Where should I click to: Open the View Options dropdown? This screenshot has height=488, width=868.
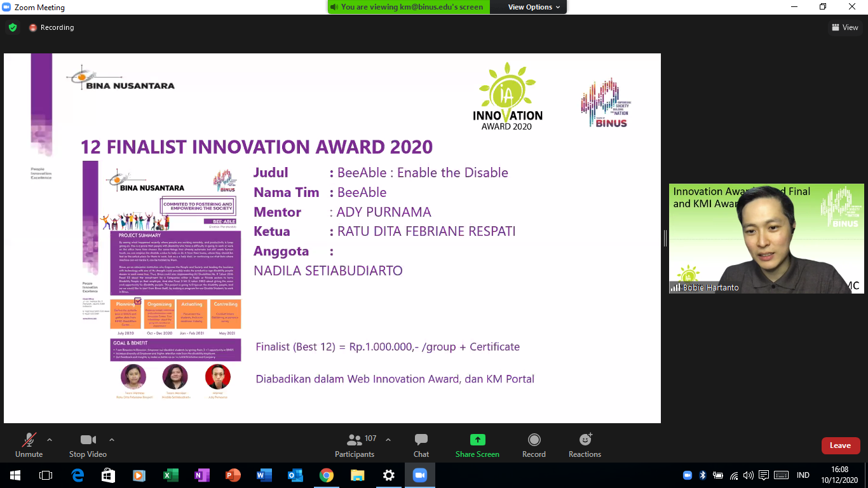(534, 7)
